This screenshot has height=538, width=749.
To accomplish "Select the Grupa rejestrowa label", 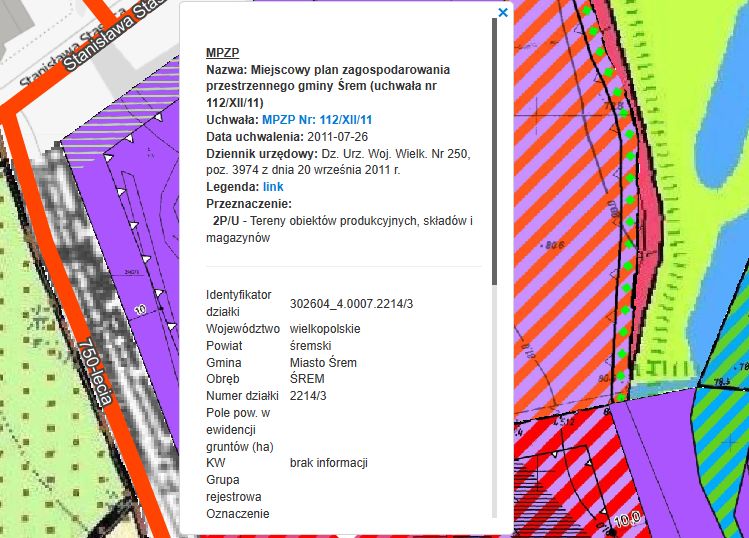I will tap(234, 488).
